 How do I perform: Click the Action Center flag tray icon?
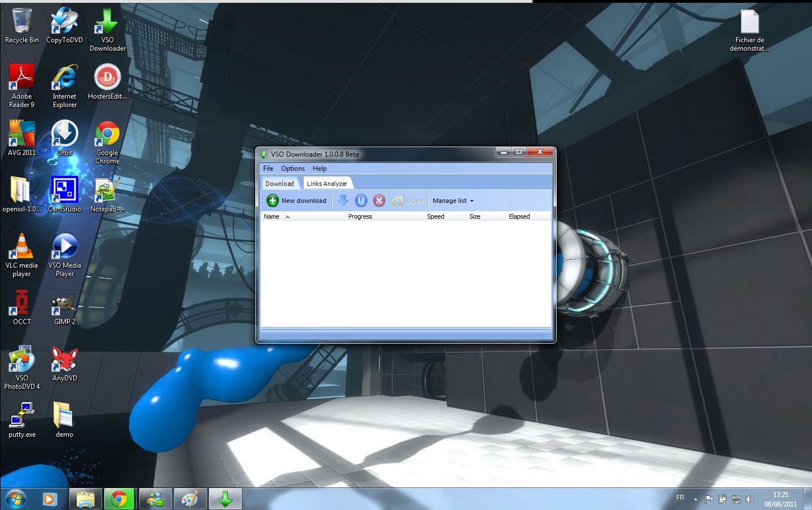(x=709, y=499)
